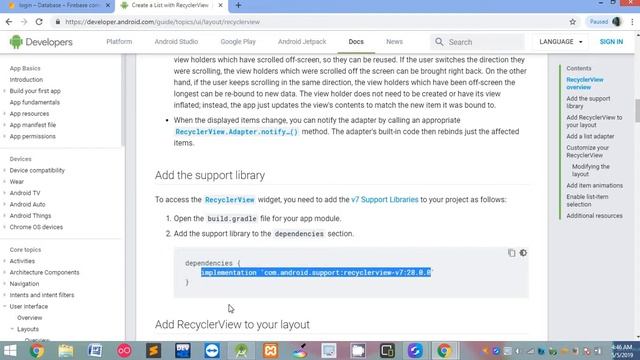Open the Android Studio nav item

(176, 42)
